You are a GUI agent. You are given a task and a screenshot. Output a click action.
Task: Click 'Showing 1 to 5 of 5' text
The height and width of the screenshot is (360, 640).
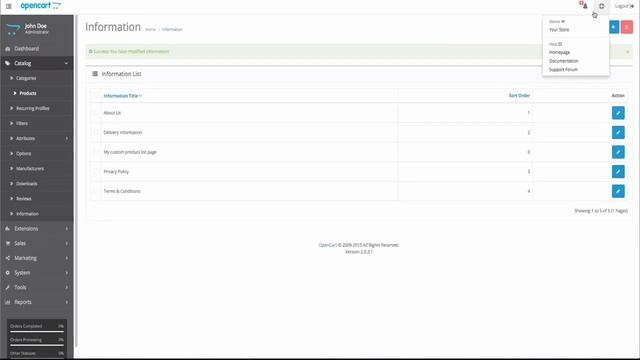[x=601, y=211]
